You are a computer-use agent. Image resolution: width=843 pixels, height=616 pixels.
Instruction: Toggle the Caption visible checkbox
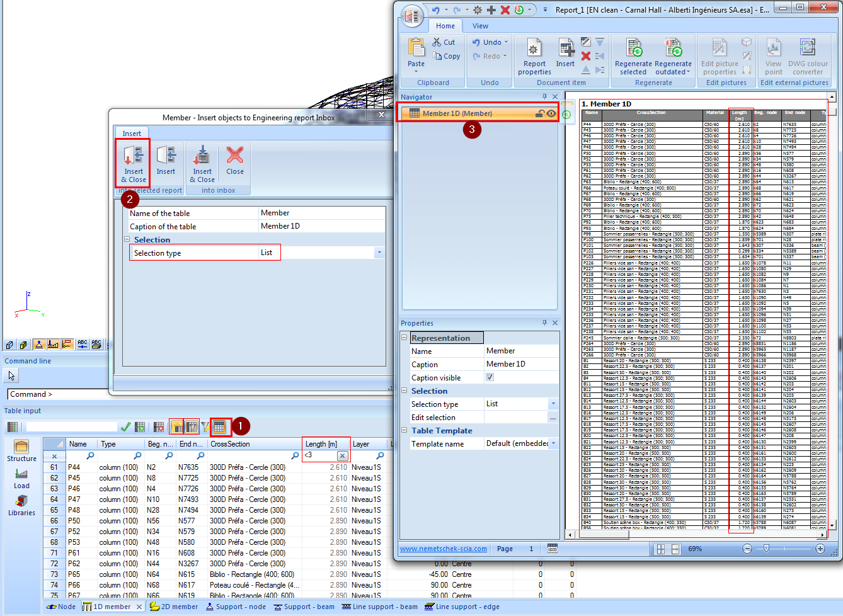(490, 377)
